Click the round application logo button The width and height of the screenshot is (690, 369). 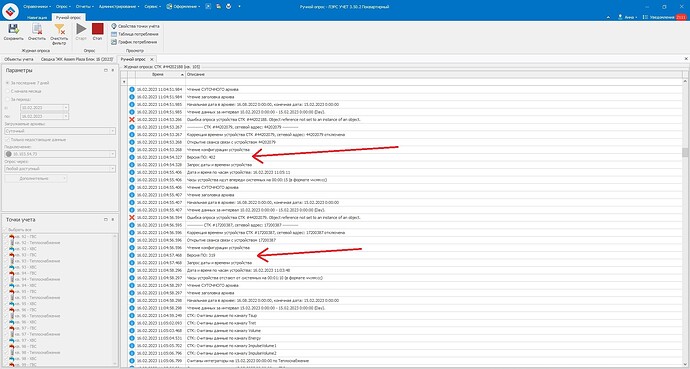click(10, 11)
